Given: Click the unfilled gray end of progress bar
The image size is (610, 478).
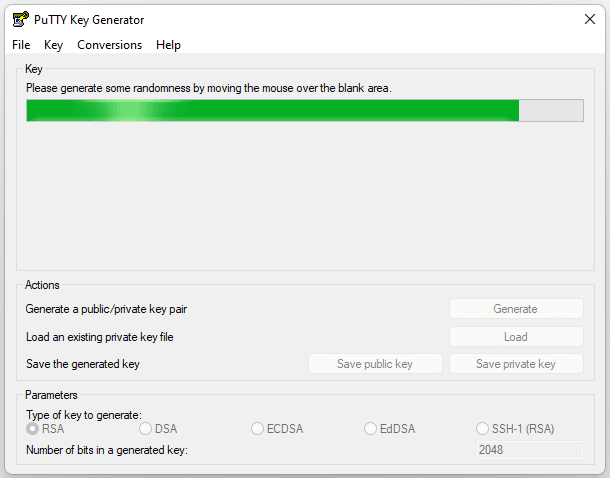Looking at the screenshot, I should tap(551, 110).
